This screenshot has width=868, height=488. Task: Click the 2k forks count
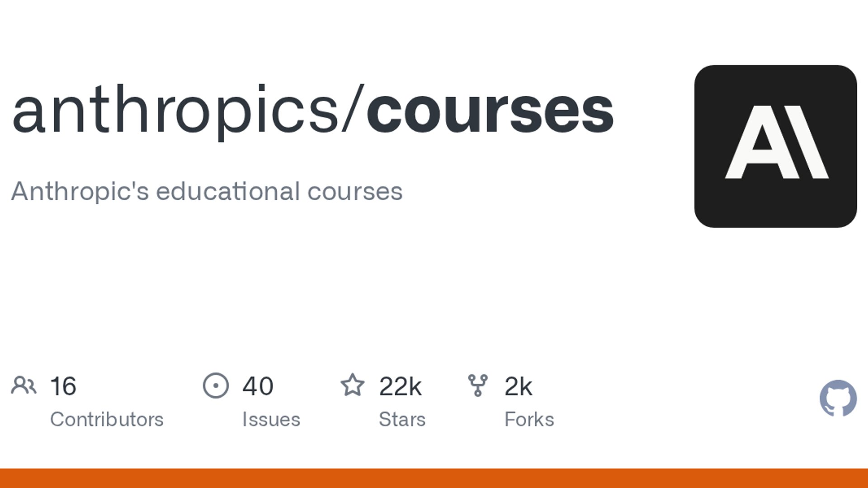(518, 386)
